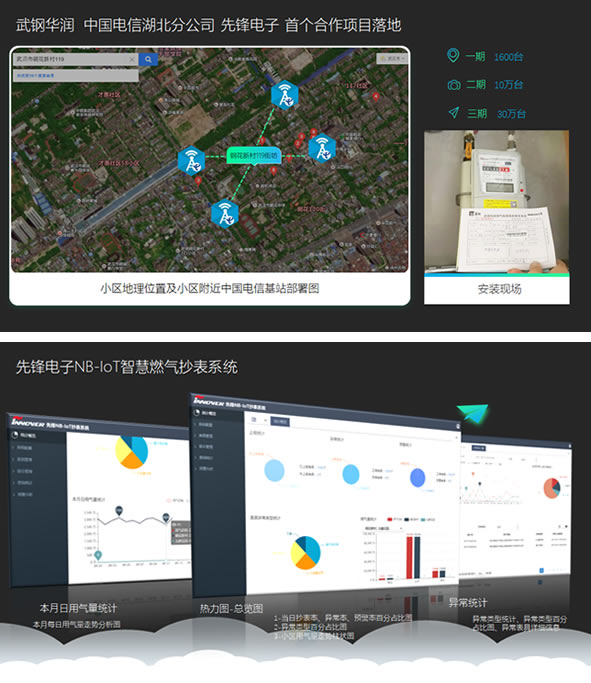The width and height of the screenshot is (591, 683).
Task: Click the pie chart in left dashboard
Action: [x=132, y=452]
